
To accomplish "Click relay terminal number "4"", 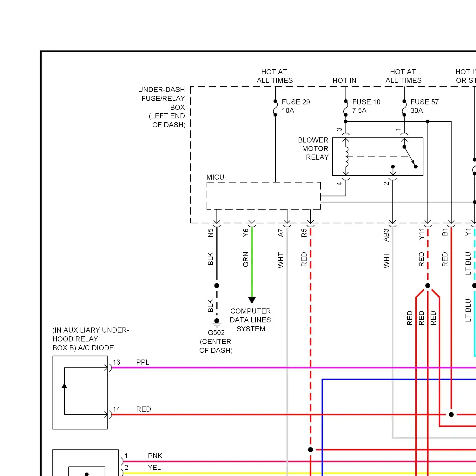I will (x=339, y=183).
